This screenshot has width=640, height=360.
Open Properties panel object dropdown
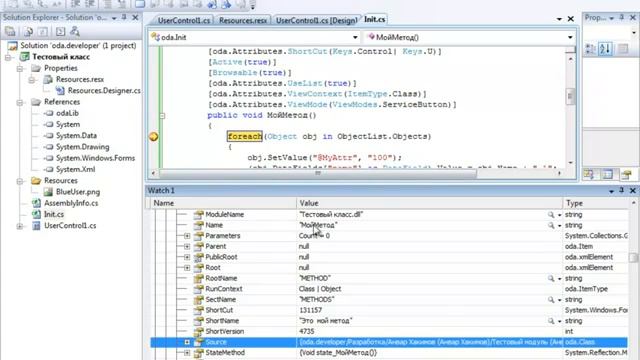[634, 32]
